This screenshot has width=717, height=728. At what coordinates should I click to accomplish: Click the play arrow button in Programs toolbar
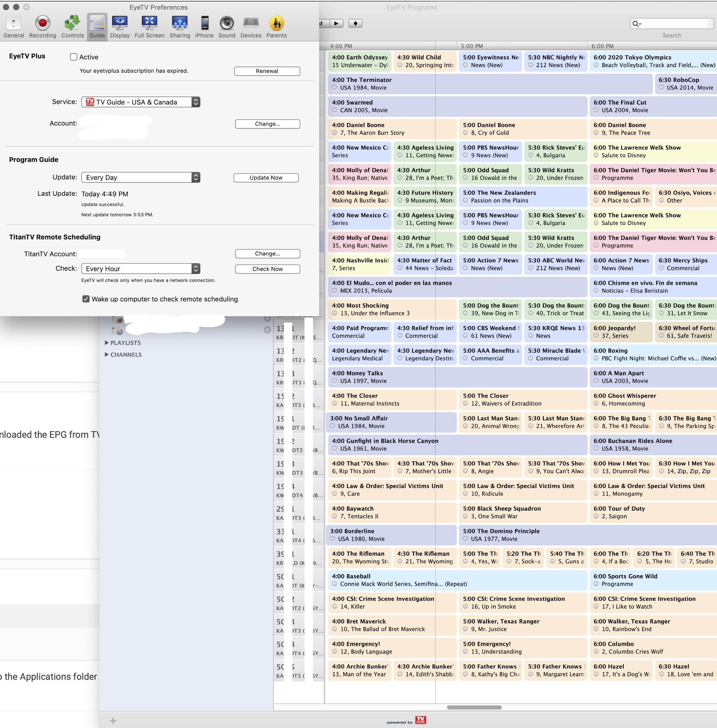pyautogui.click(x=336, y=23)
